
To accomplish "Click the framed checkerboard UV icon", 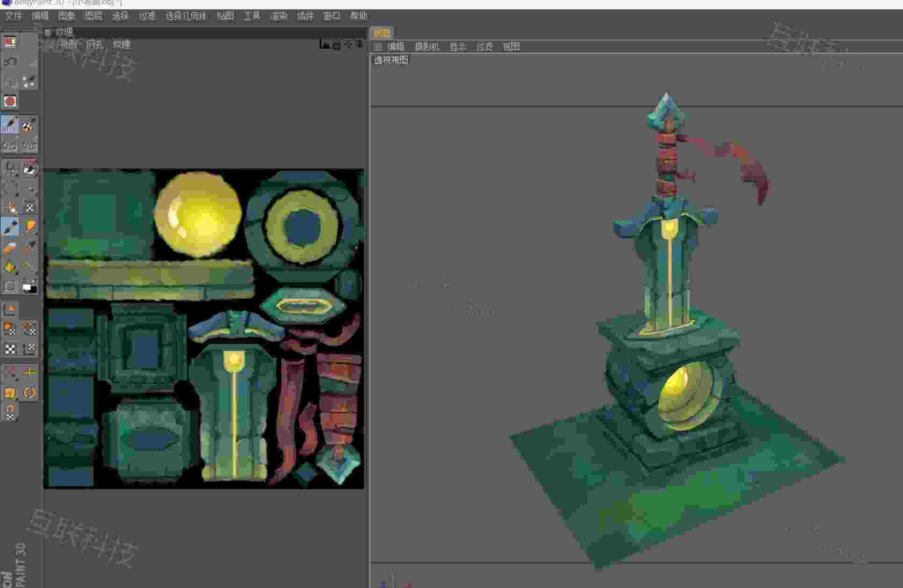I will coord(29,349).
